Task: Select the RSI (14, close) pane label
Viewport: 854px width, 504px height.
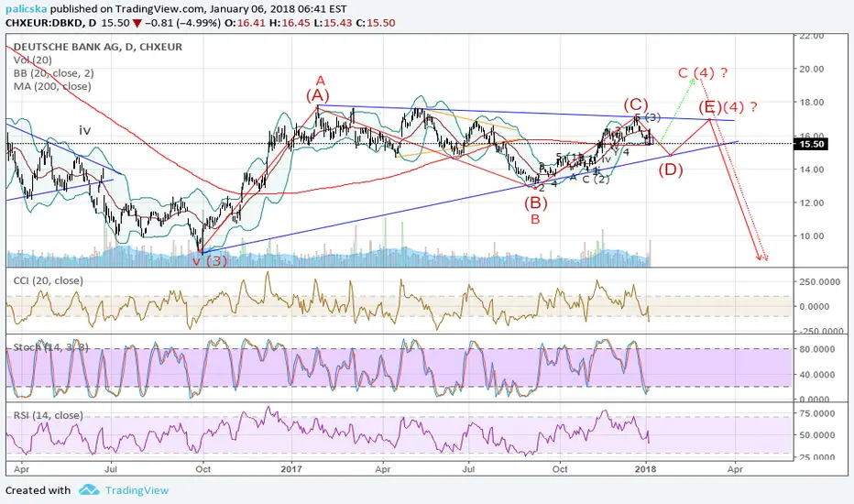Action: tap(49, 415)
